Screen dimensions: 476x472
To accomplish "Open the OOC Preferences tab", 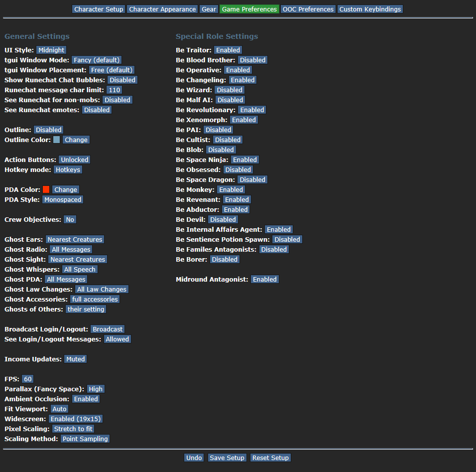I will 308,9.
